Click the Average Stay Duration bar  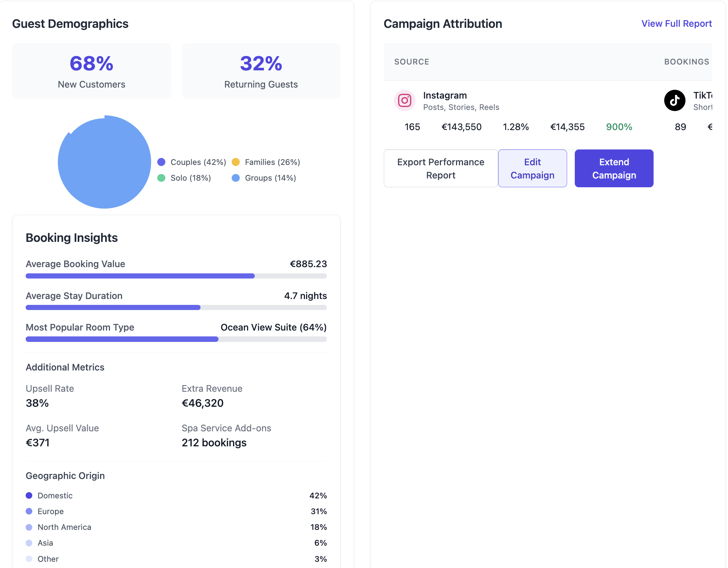tap(176, 307)
